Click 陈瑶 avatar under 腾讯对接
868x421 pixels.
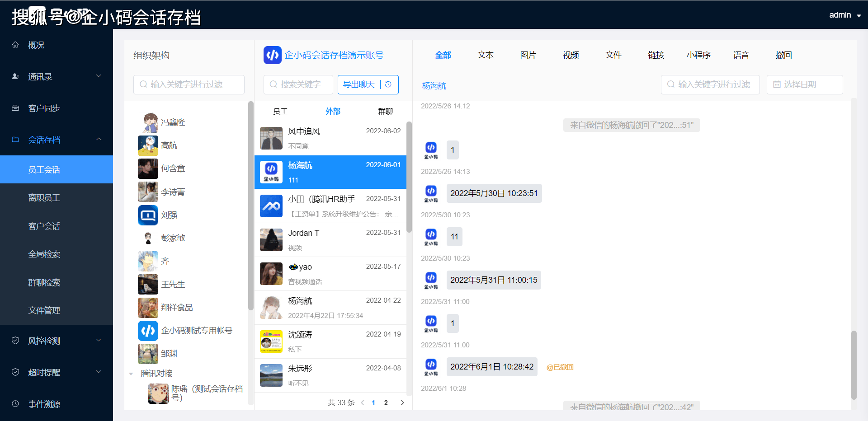[158, 393]
